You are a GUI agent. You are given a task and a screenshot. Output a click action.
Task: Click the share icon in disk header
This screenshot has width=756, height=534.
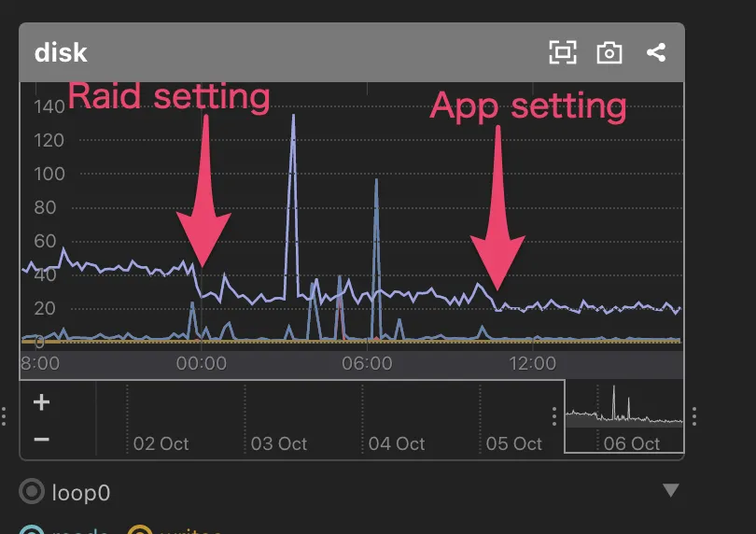tap(656, 52)
